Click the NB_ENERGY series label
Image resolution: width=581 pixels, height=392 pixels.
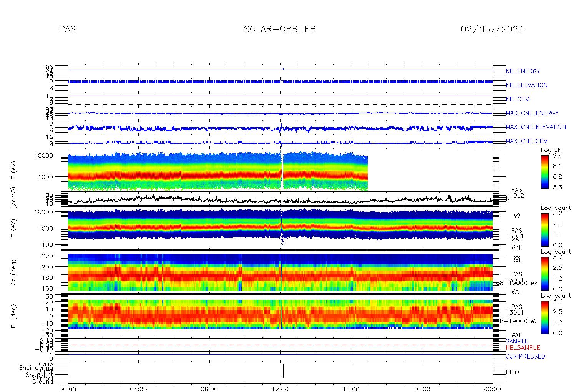pyautogui.click(x=523, y=71)
